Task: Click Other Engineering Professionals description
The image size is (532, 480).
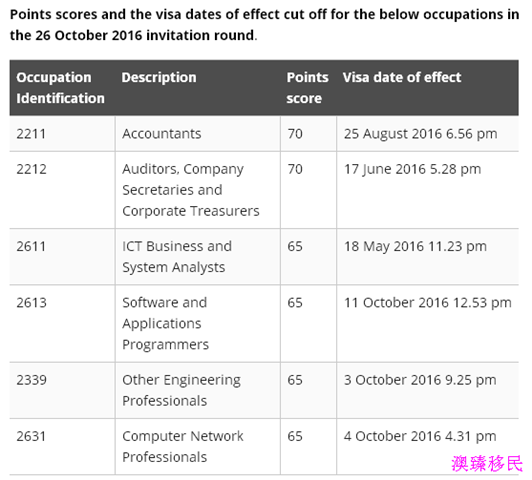Action: point(181,390)
